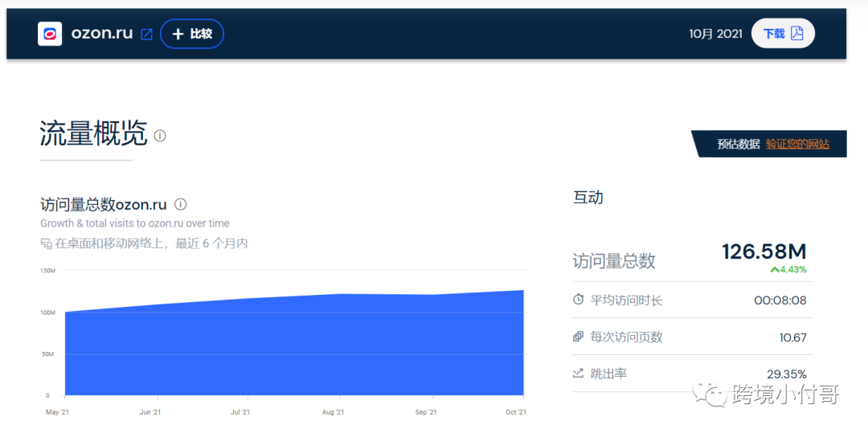
Task: Click the 150M y-axis label
Action: [x=48, y=271]
